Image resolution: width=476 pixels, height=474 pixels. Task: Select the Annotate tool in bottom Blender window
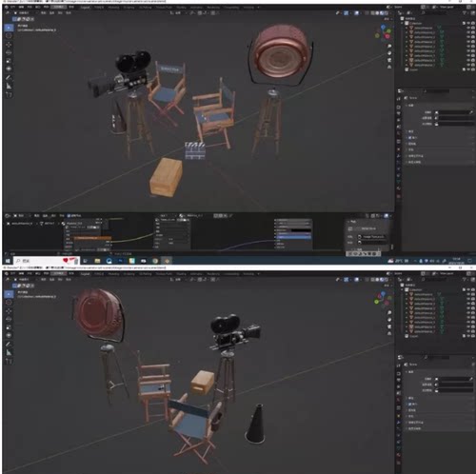click(9, 344)
